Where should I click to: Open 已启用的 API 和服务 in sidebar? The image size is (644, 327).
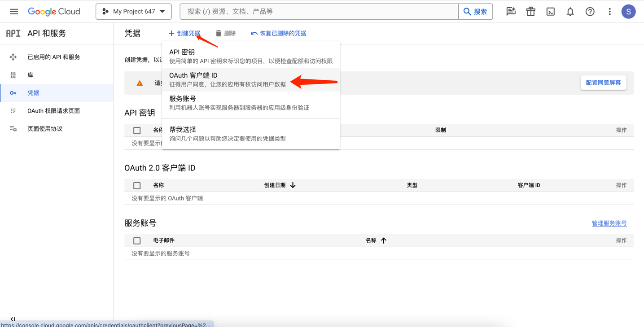[x=57, y=57]
